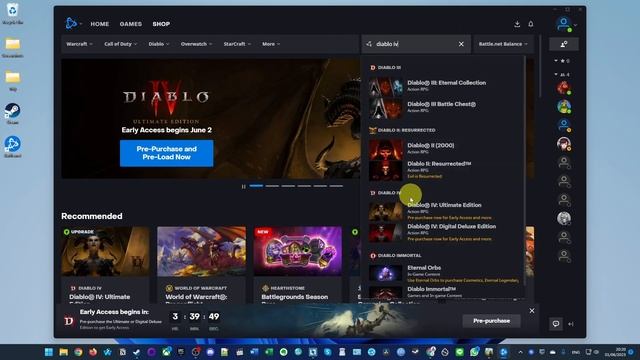Viewport: 640px width, 360px height.
Task: Open File Explorer from taskbar
Action: coord(63,352)
